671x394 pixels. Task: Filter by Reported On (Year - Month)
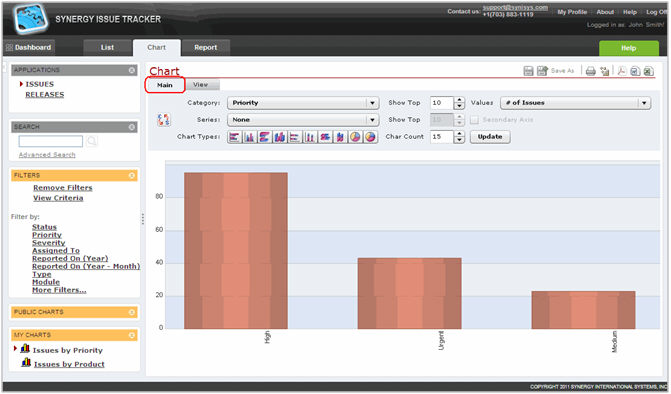pos(86,267)
